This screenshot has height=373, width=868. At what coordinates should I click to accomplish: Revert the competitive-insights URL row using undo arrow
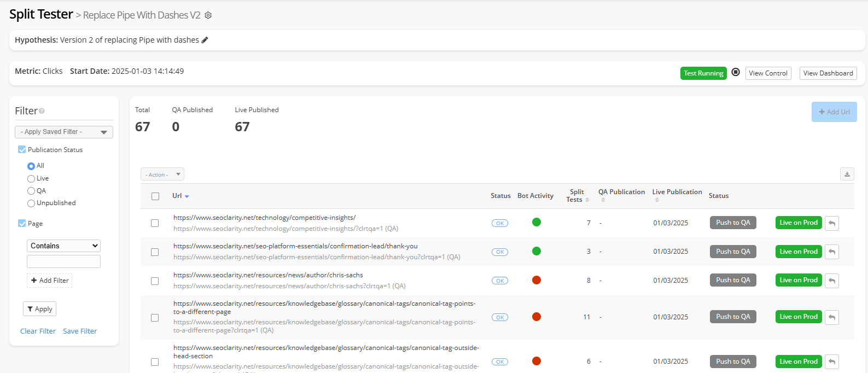831,223
